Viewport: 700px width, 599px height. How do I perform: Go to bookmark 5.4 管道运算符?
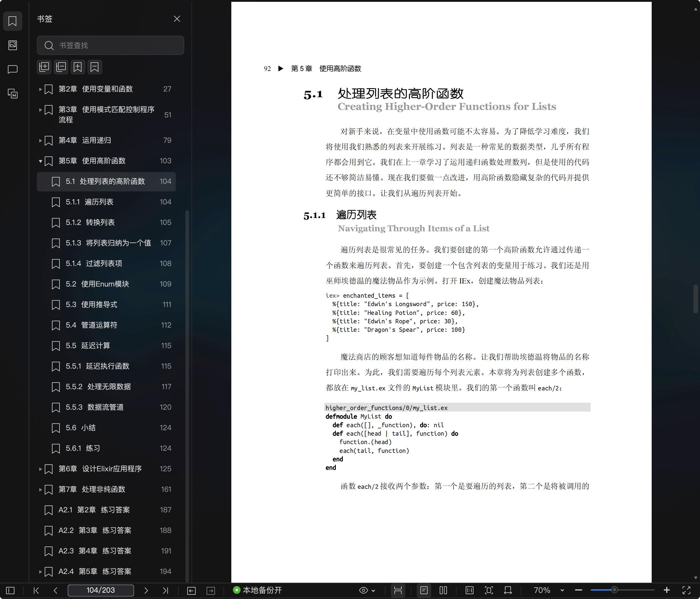[106, 325]
